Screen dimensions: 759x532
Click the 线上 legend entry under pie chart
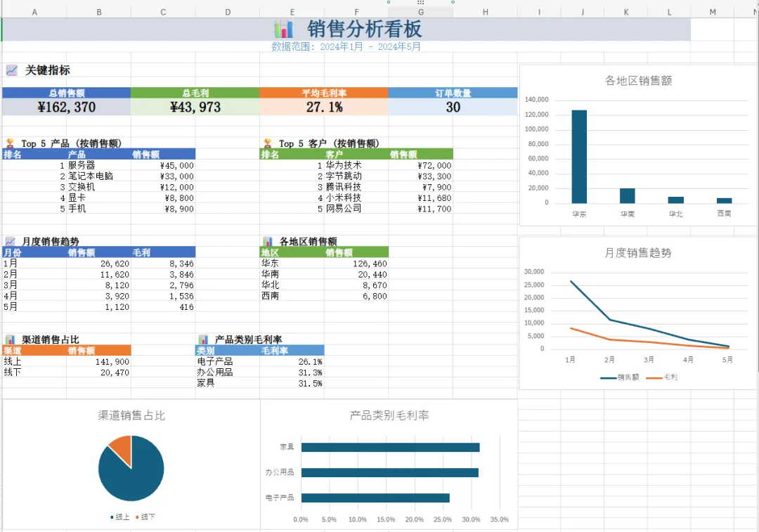(x=120, y=517)
